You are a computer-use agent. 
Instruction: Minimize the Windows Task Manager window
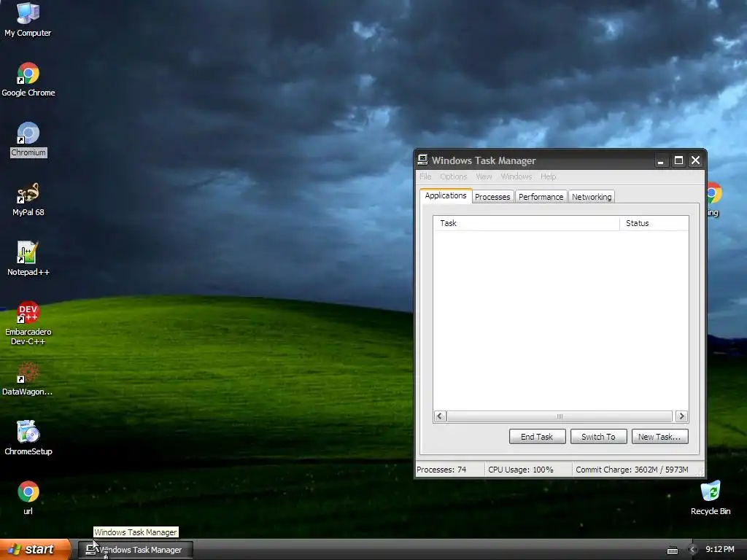click(661, 160)
